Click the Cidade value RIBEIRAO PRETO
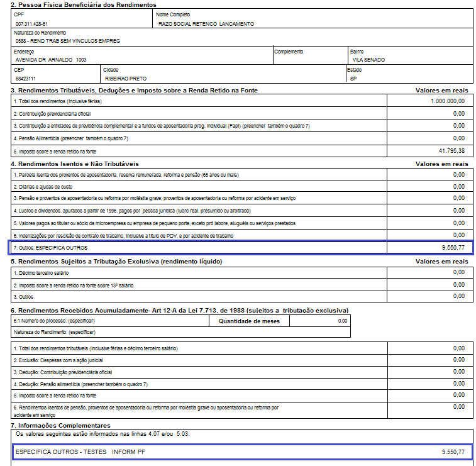 126,79
